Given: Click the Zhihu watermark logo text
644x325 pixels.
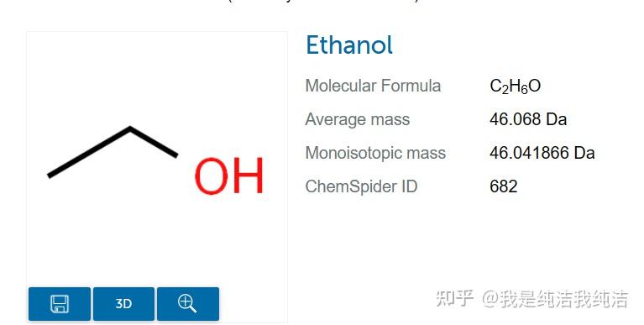Looking at the screenshot, I should [x=454, y=298].
